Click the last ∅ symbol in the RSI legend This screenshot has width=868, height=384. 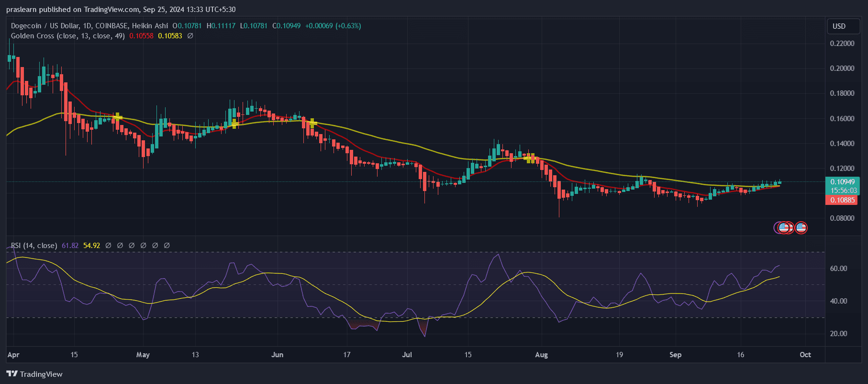coord(167,246)
